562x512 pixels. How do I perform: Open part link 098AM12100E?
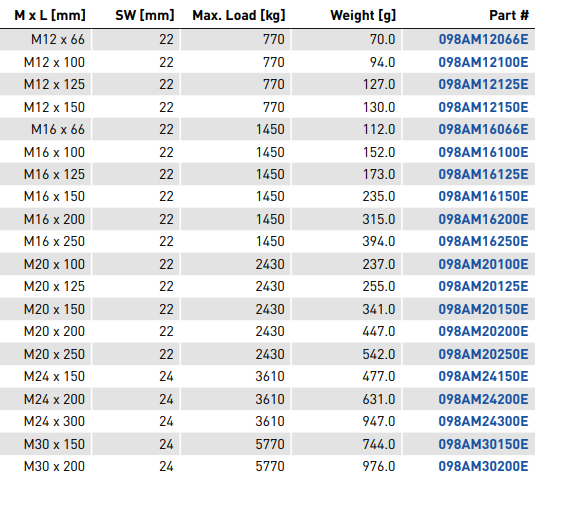point(483,62)
